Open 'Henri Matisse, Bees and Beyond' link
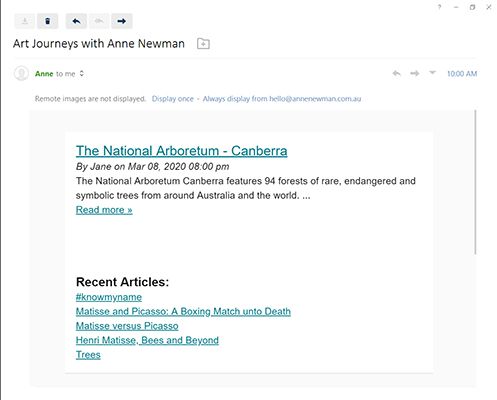Viewport: 497px width, 400px height. point(147,340)
